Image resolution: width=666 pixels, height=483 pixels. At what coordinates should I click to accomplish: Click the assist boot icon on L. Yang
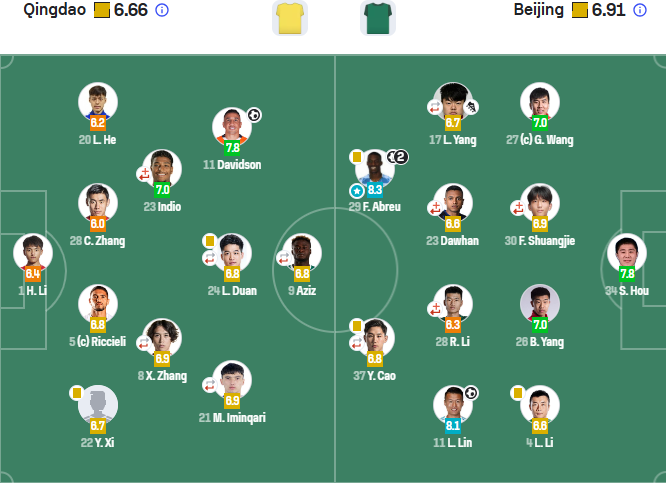(471, 107)
